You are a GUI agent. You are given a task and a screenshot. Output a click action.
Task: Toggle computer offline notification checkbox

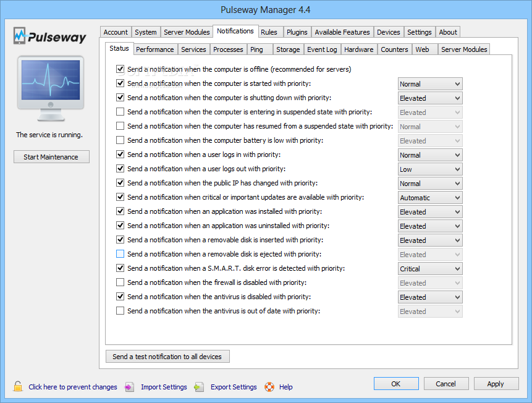pos(120,69)
